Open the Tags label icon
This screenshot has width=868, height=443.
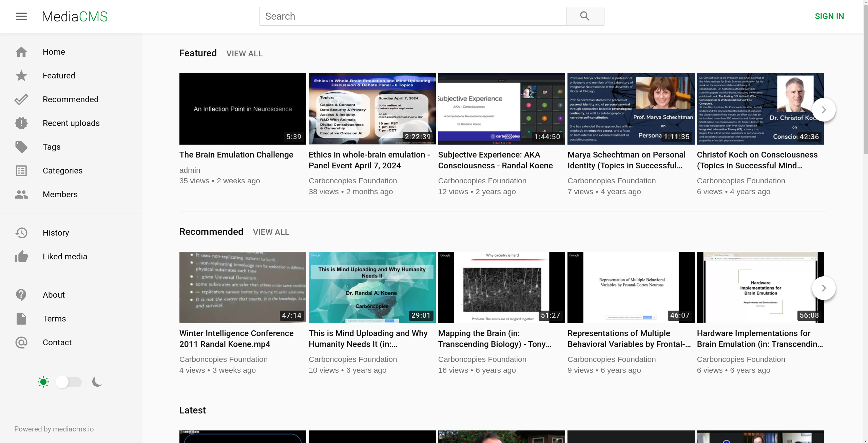(x=21, y=147)
